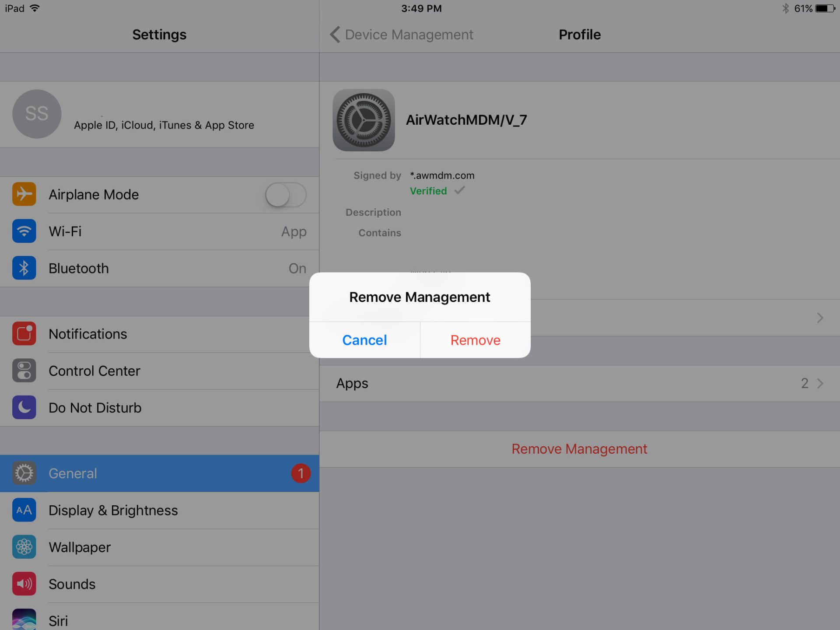Tap the Do Not Disturb moon icon
This screenshot has width=840, height=630.
point(24,407)
